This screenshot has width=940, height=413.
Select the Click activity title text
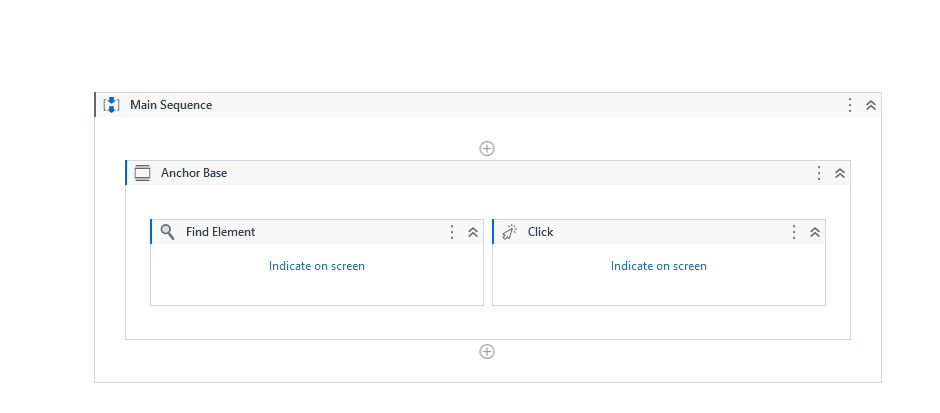pos(541,232)
